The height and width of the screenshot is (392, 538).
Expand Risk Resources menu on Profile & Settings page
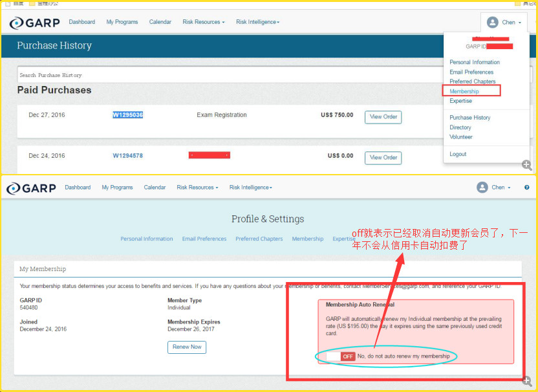pos(197,188)
